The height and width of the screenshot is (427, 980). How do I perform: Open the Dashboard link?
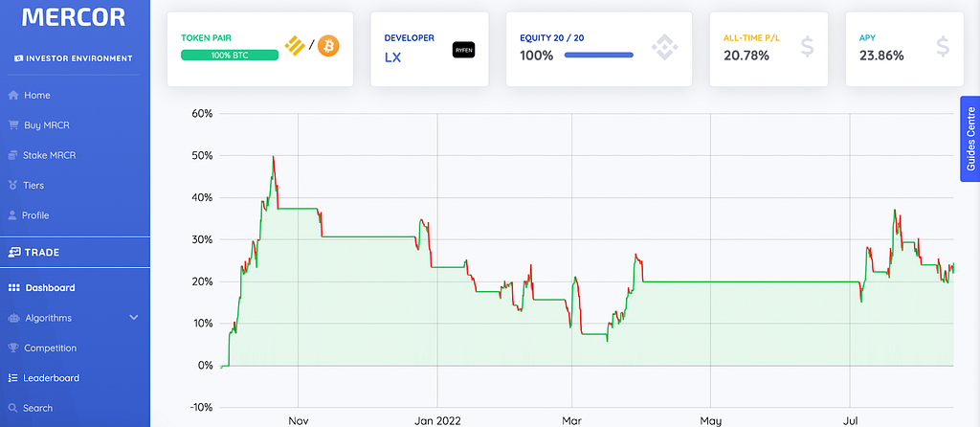pyautogui.click(x=50, y=287)
